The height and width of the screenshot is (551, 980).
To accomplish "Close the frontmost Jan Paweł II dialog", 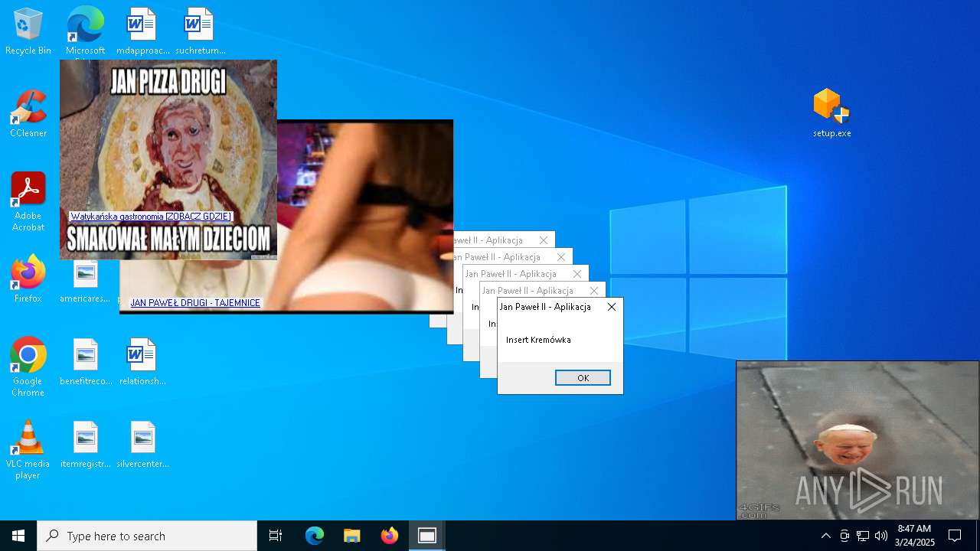I will [x=611, y=307].
